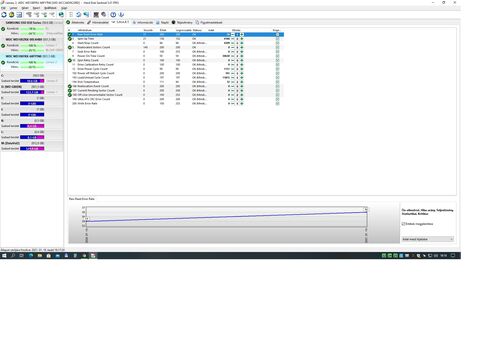Open the File menu
The height and width of the screenshot is (360, 480).
pos(3,8)
